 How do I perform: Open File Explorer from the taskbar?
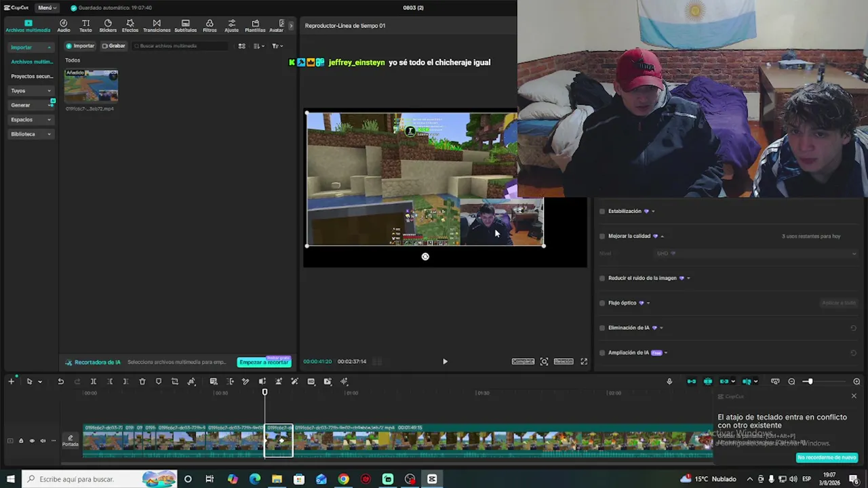tap(277, 479)
